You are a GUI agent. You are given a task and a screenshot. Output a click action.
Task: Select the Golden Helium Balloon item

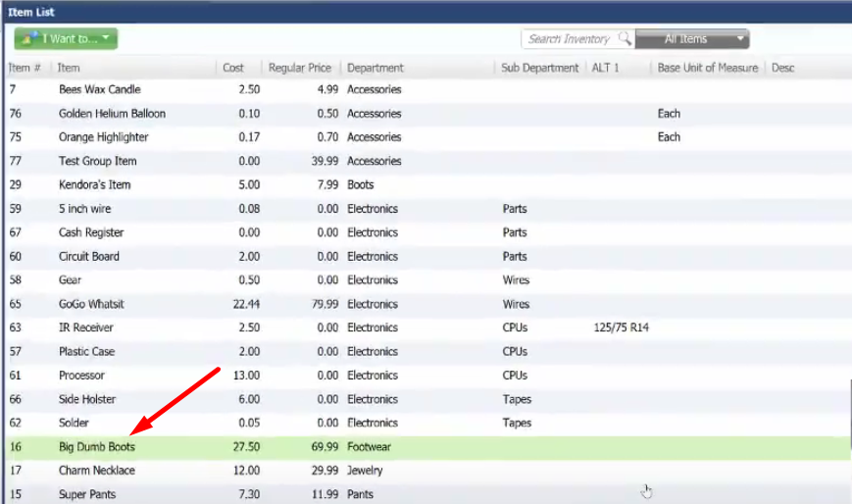[112, 114]
